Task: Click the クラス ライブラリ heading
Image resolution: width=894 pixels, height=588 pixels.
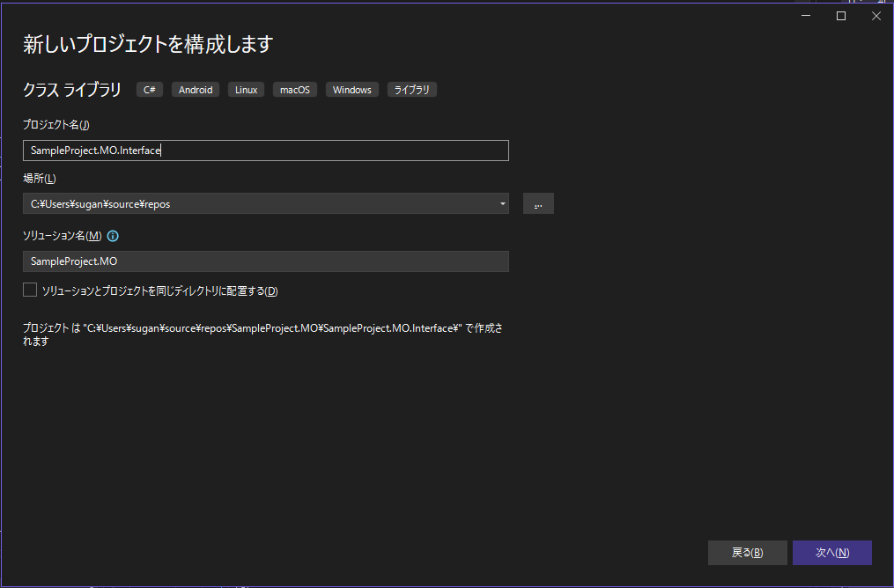Action: coord(72,90)
